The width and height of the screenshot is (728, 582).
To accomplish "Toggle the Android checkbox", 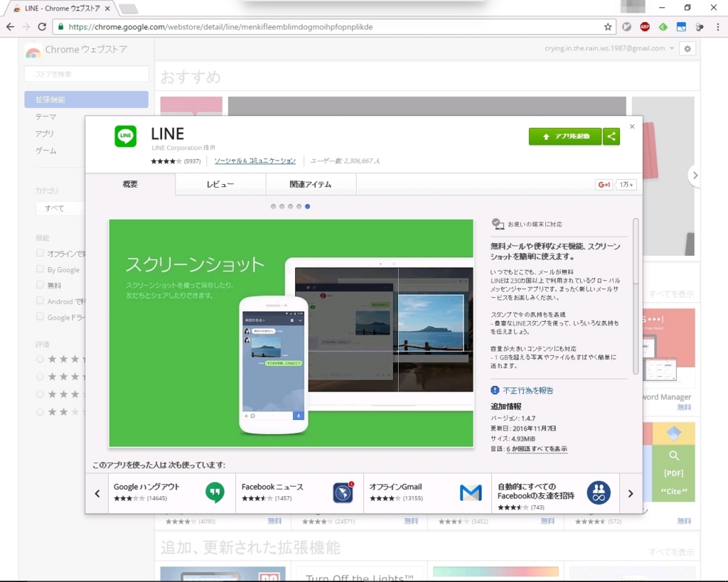I will point(41,301).
